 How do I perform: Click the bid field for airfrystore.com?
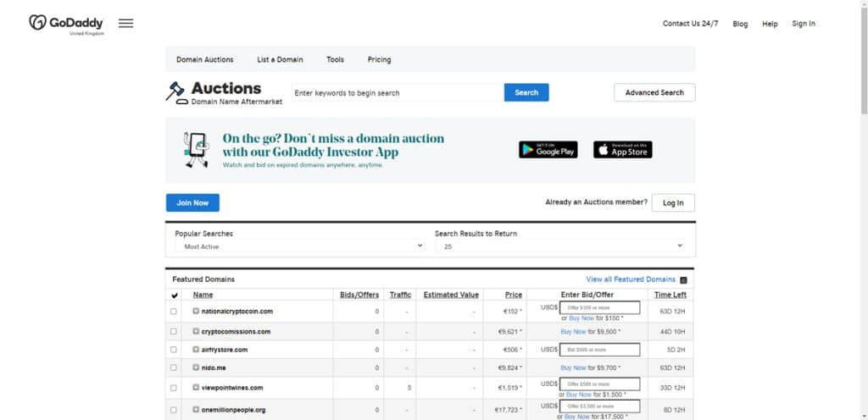(599, 350)
